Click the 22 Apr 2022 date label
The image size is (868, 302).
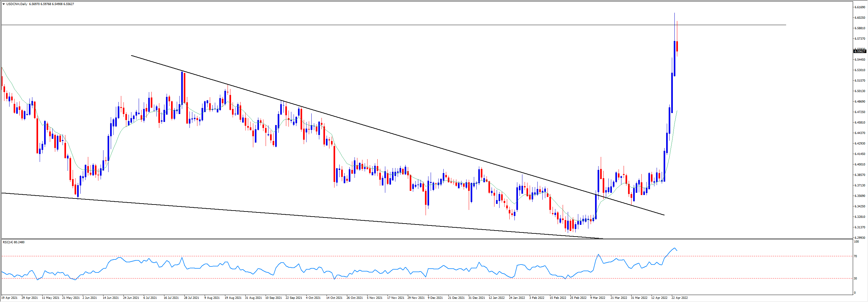point(679,298)
